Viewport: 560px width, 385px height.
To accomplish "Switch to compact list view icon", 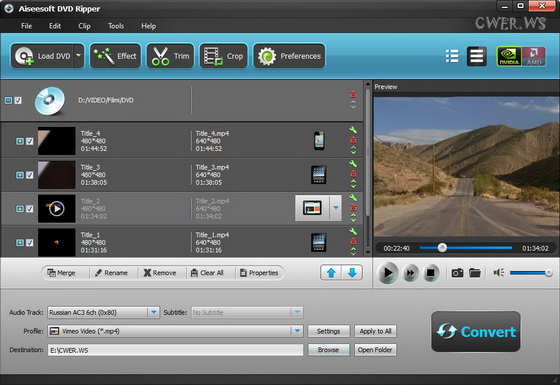I will tap(452, 56).
